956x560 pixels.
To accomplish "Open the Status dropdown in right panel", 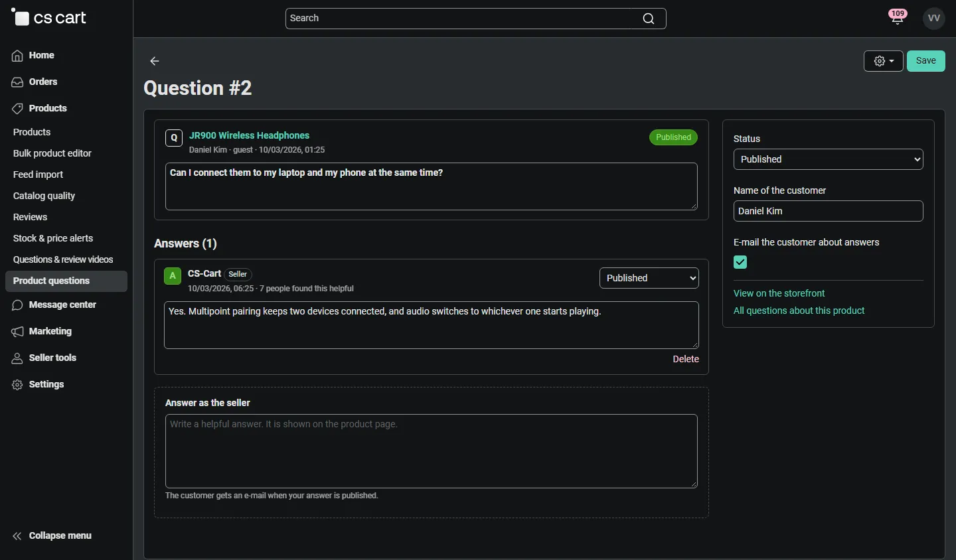I will tap(829, 159).
